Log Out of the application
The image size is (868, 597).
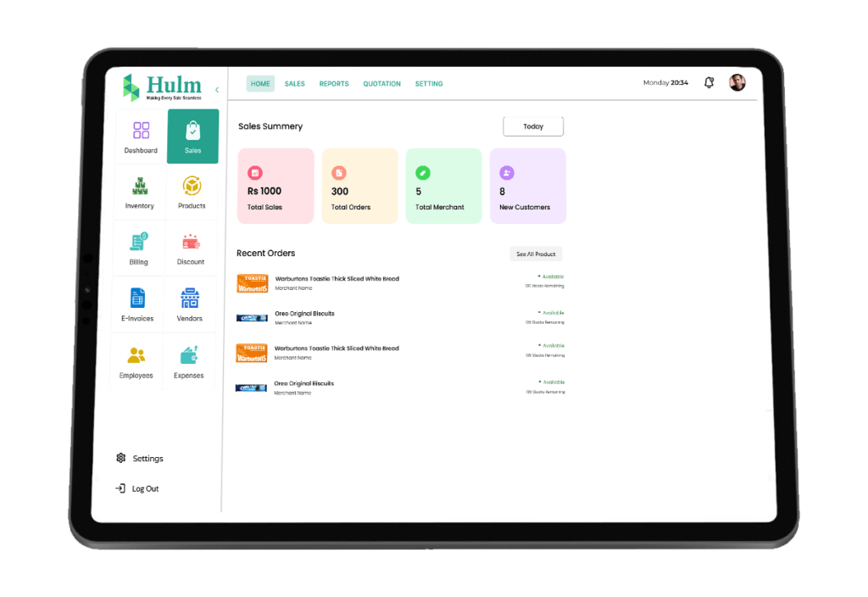click(136, 488)
